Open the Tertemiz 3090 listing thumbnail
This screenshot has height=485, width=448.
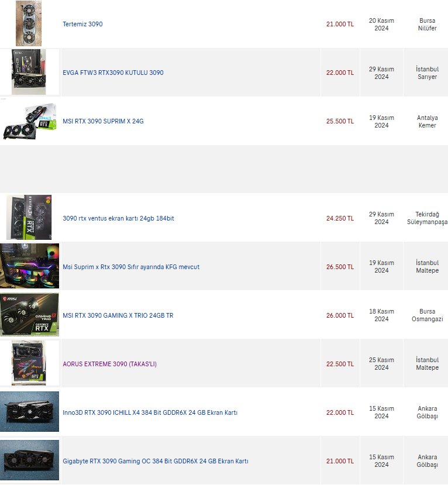coord(29,23)
